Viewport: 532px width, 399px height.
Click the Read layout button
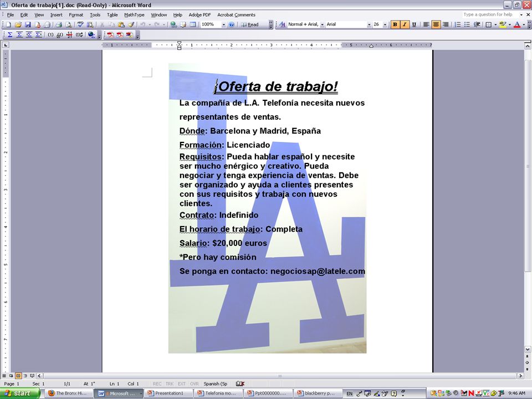pos(250,24)
